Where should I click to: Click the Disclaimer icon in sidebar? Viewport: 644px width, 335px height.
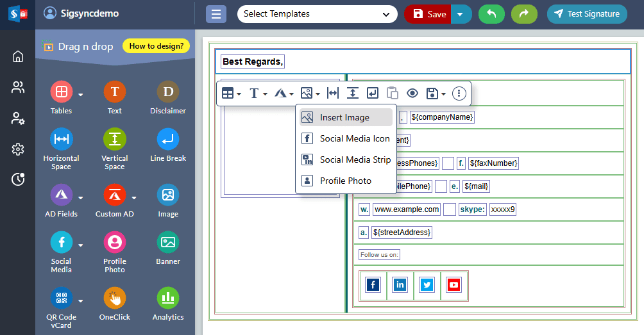(168, 92)
